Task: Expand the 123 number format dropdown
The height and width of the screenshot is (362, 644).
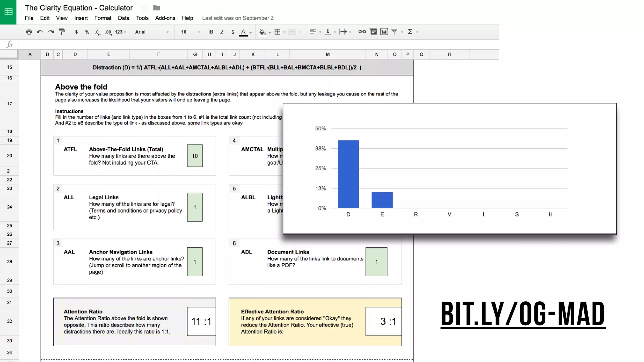Action: point(120,32)
